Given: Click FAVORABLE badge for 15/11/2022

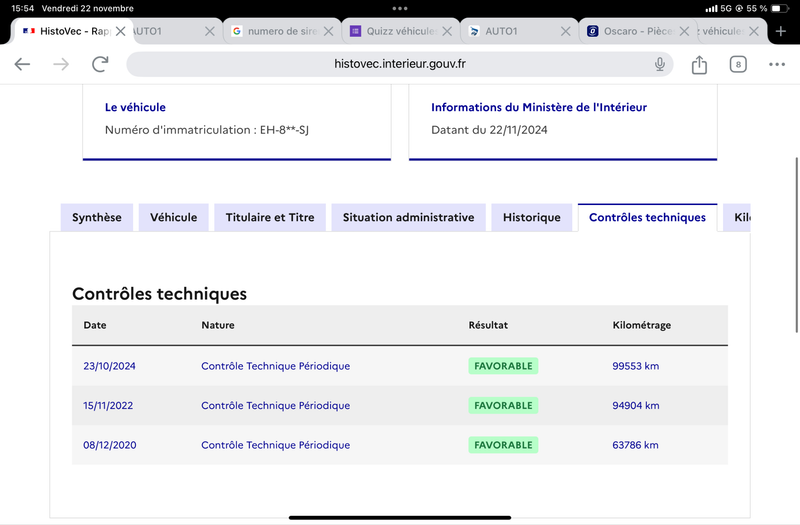Looking at the screenshot, I should [x=503, y=406].
